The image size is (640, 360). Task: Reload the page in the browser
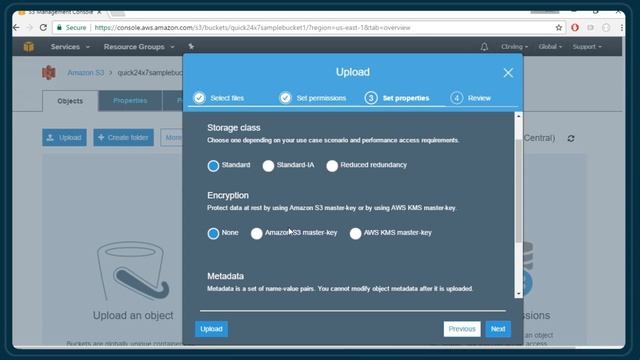43,28
